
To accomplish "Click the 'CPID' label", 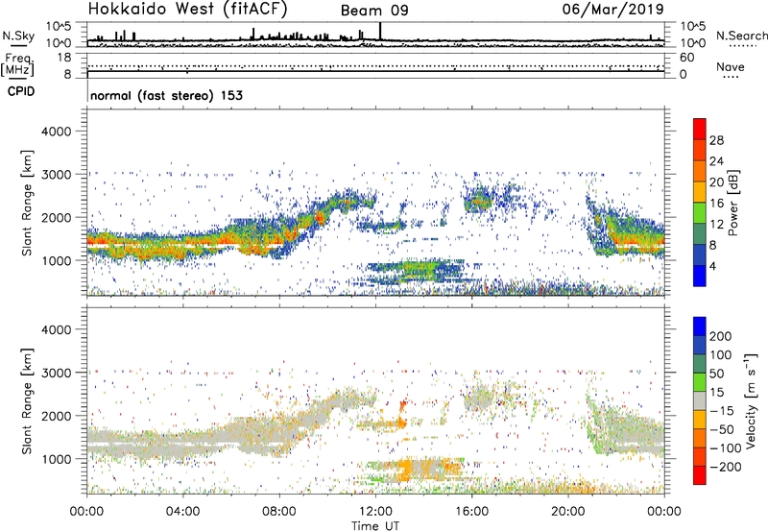I will [x=21, y=91].
